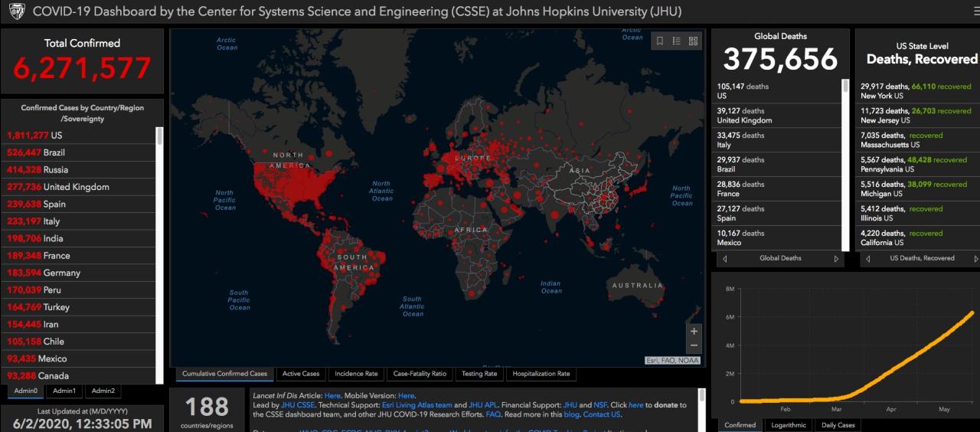Zoom out on the map with minus
This screenshot has width=980, height=432.
click(x=694, y=345)
